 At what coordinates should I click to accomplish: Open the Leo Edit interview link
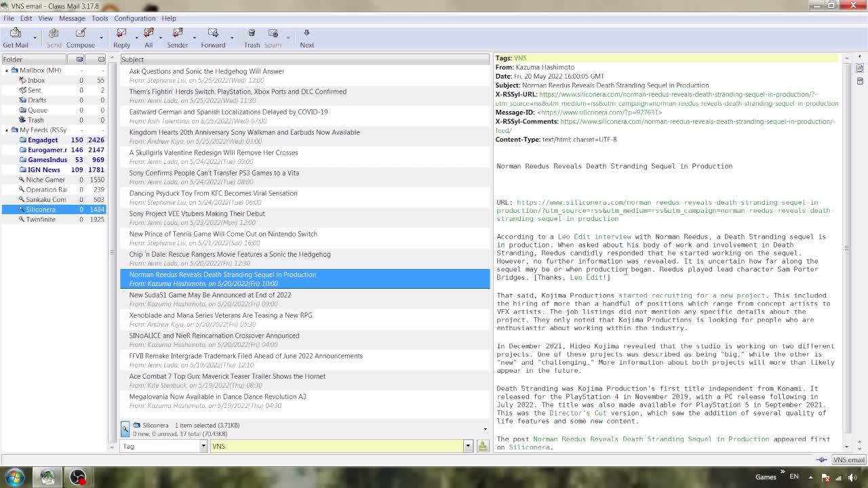(594, 237)
